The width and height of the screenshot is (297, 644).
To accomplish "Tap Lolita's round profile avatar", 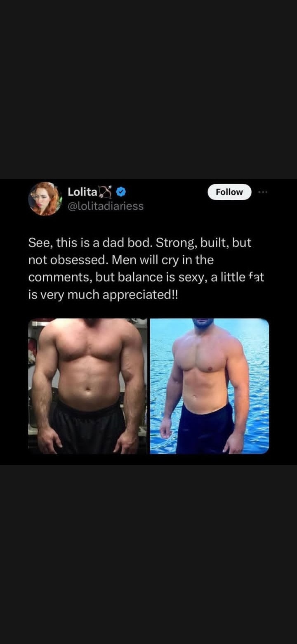I will coord(45,199).
